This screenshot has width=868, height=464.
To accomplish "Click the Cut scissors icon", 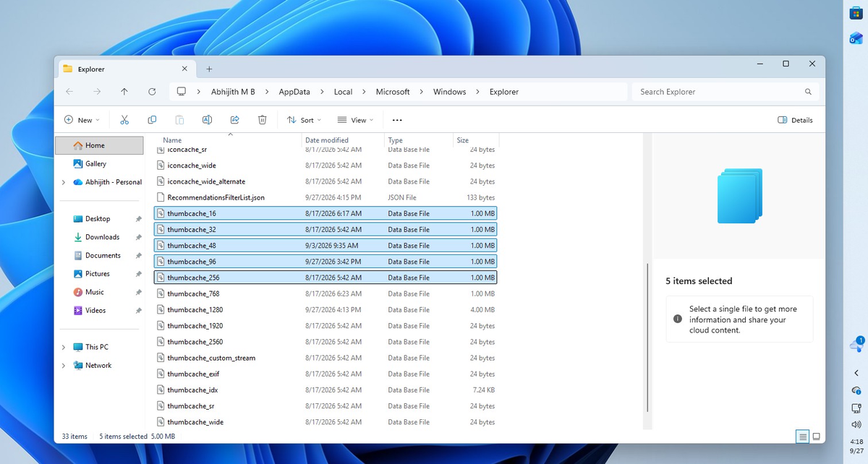I will [124, 120].
